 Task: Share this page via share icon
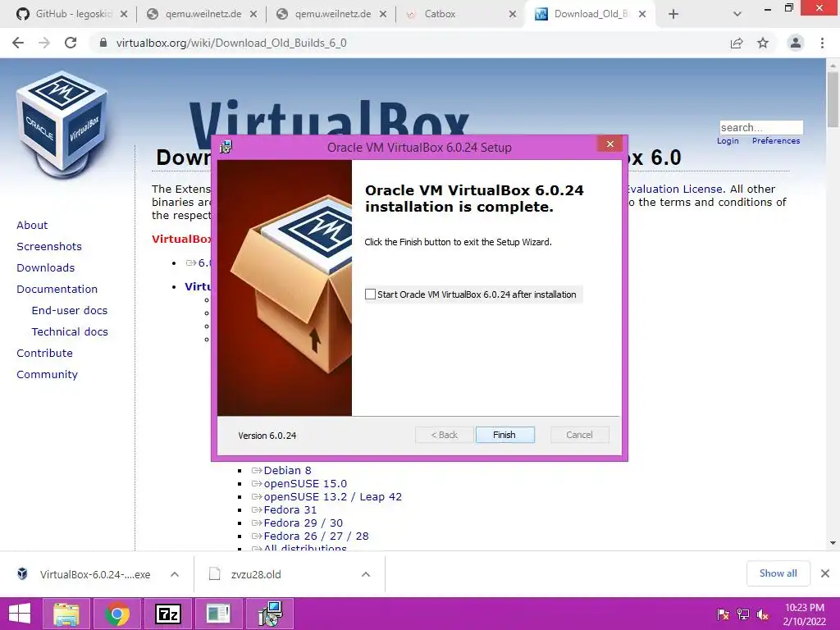737,43
